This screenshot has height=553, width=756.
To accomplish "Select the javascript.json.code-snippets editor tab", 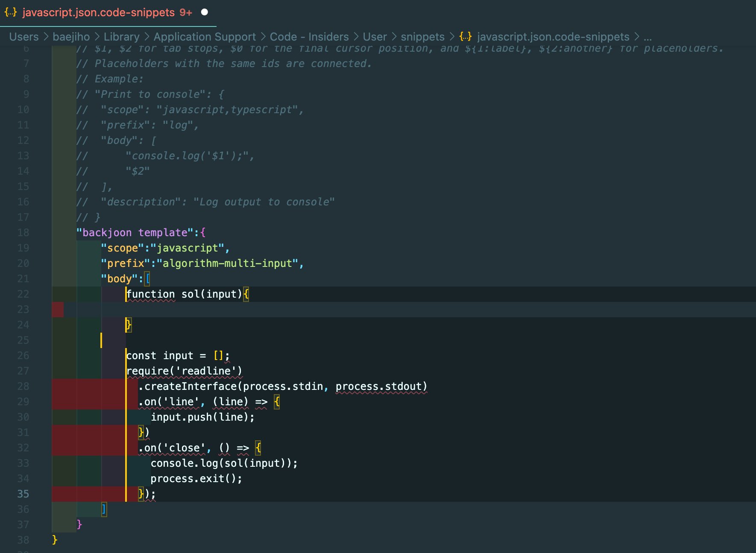I will (108, 13).
